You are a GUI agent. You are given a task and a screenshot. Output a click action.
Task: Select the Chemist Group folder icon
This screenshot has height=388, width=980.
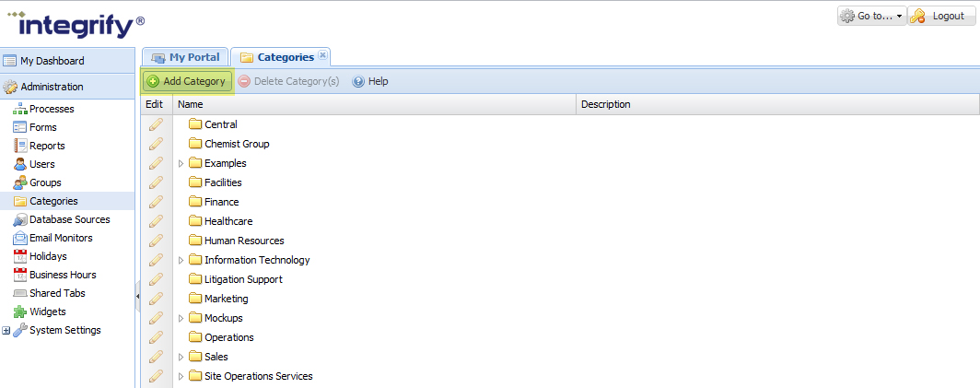click(195, 144)
